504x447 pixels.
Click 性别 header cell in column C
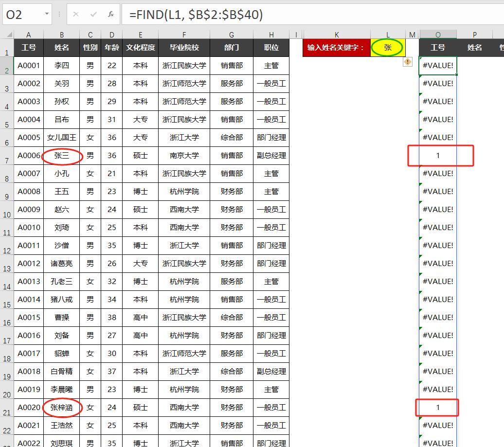click(x=90, y=48)
